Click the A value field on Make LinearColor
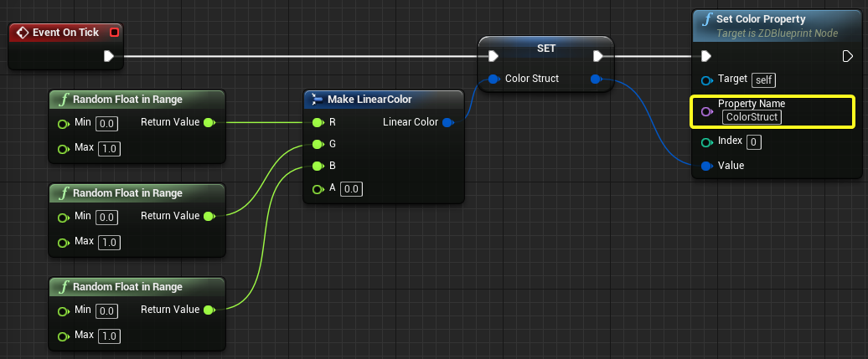Screen dimensions: 868x359 tap(351, 189)
